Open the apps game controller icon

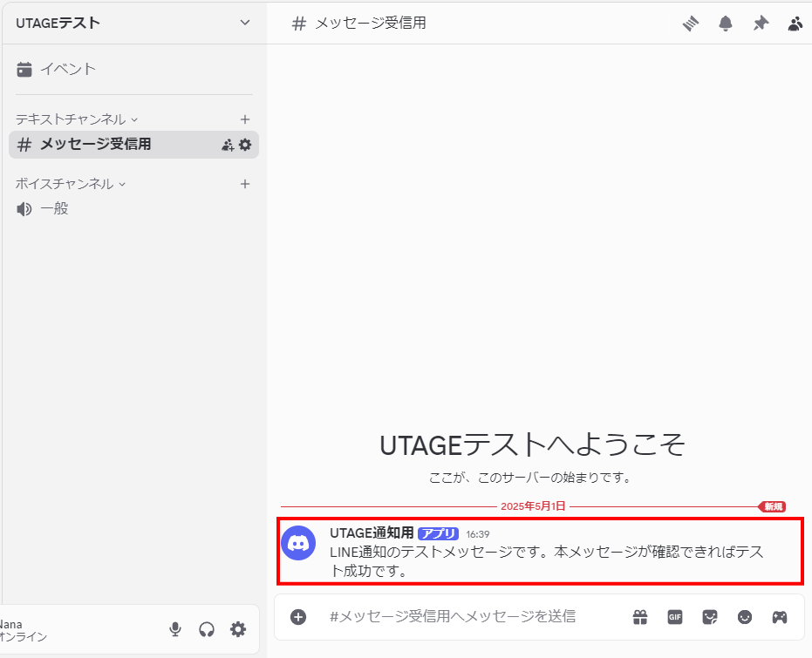[780, 617]
